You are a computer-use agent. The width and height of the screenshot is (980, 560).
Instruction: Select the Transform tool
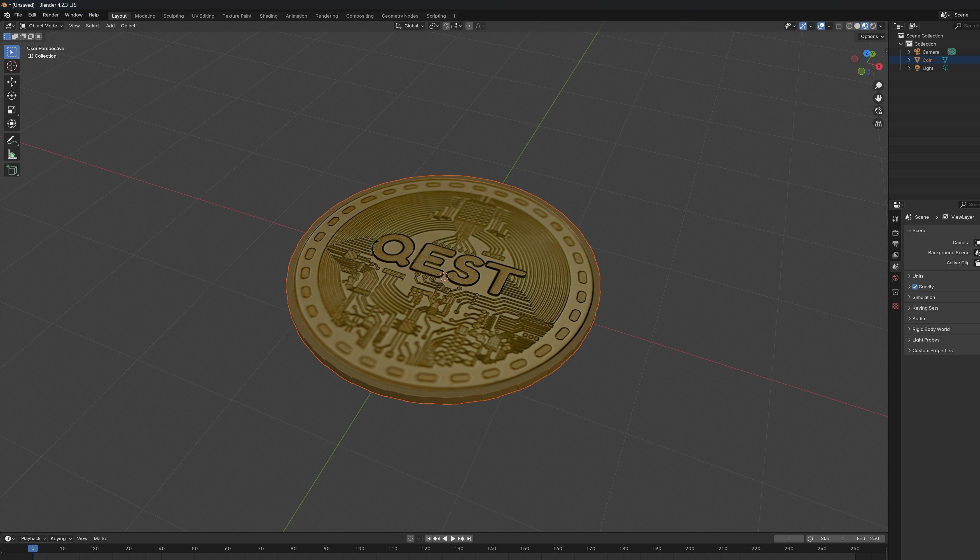point(11,124)
